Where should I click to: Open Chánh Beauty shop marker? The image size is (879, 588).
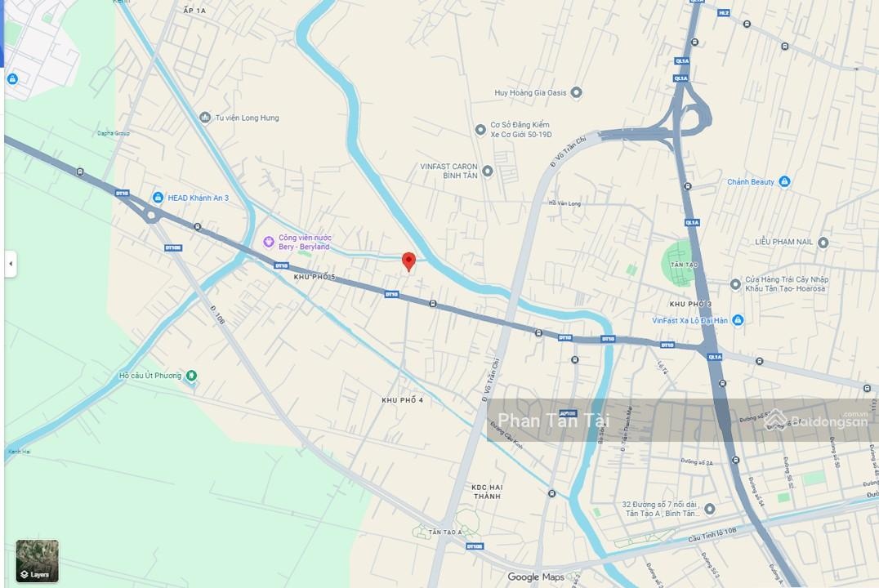click(x=785, y=181)
